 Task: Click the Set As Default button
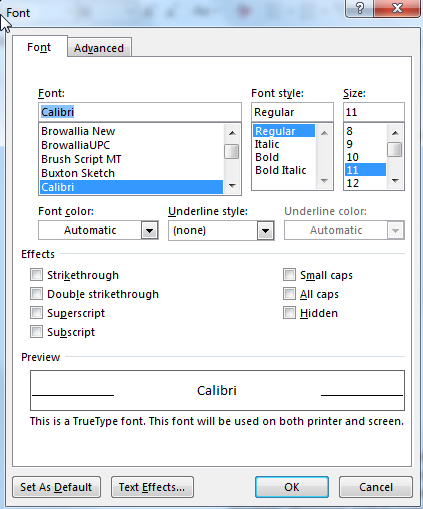(x=56, y=487)
